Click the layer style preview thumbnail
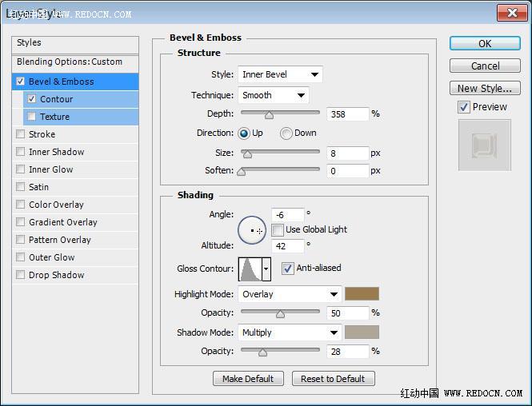Screen dimensions: 532x406 coord(485,145)
